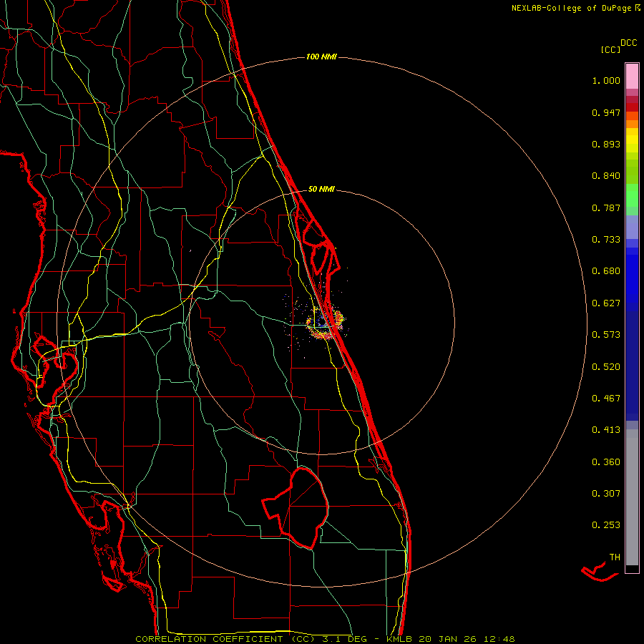Click the 0.680 scale value
Viewport: 644px width, 644px height.
pyautogui.click(x=606, y=271)
